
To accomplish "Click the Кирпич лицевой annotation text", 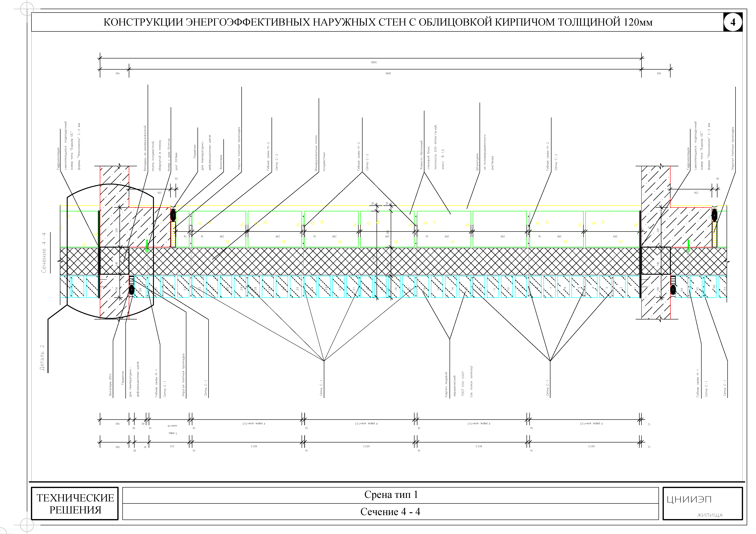I will 446,385.
